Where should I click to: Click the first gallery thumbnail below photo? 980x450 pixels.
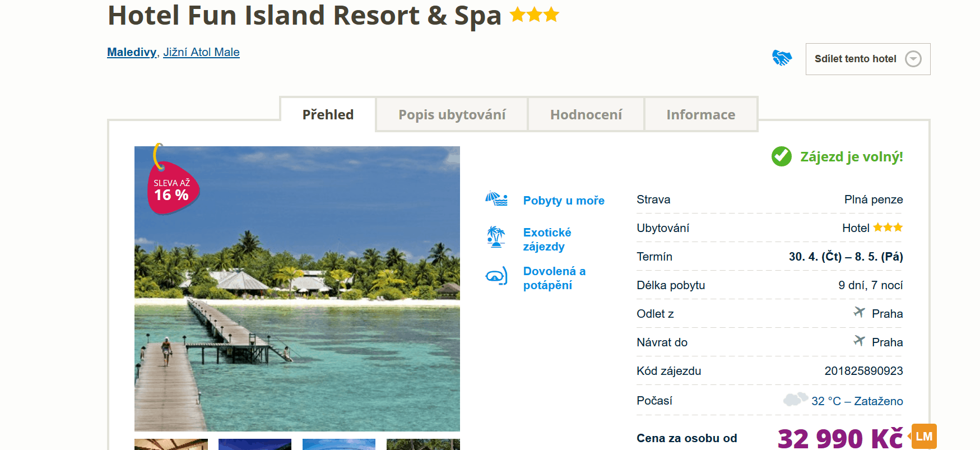point(171,444)
